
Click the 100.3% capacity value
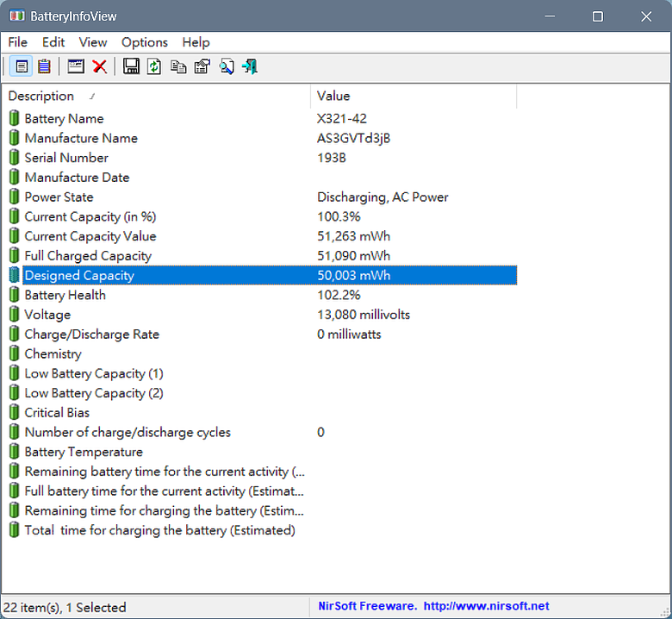click(x=339, y=216)
